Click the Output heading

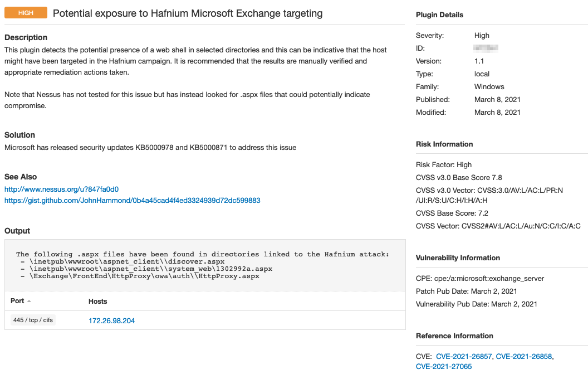(x=17, y=231)
